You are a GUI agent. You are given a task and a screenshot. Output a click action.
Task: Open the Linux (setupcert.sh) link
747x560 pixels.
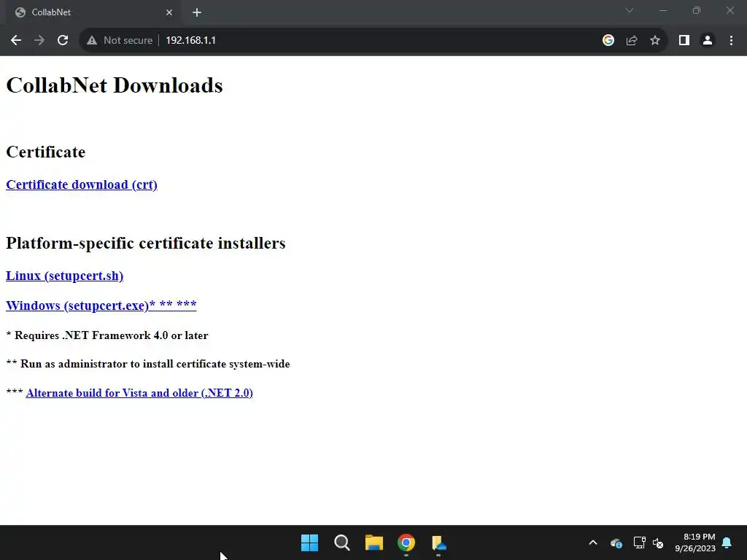coord(65,276)
